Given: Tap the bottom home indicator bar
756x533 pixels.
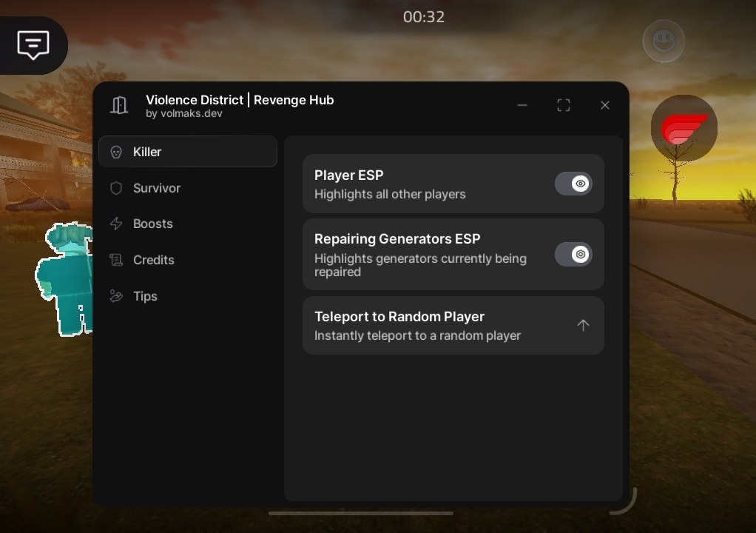Looking at the screenshot, I should coord(361,512).
